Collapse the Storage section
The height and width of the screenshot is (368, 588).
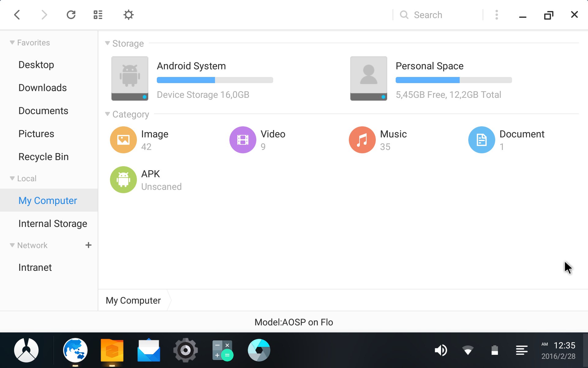[108, 43]
